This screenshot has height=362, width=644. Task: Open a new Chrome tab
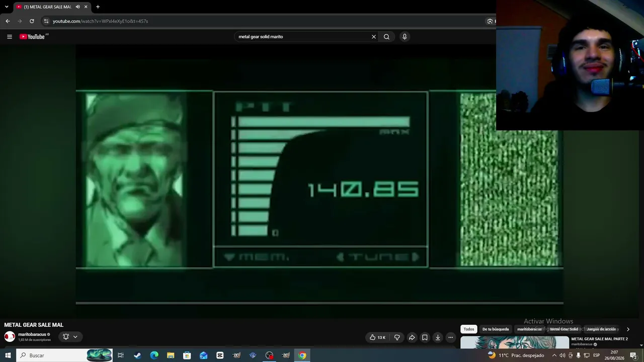click(x=98, y=7)
